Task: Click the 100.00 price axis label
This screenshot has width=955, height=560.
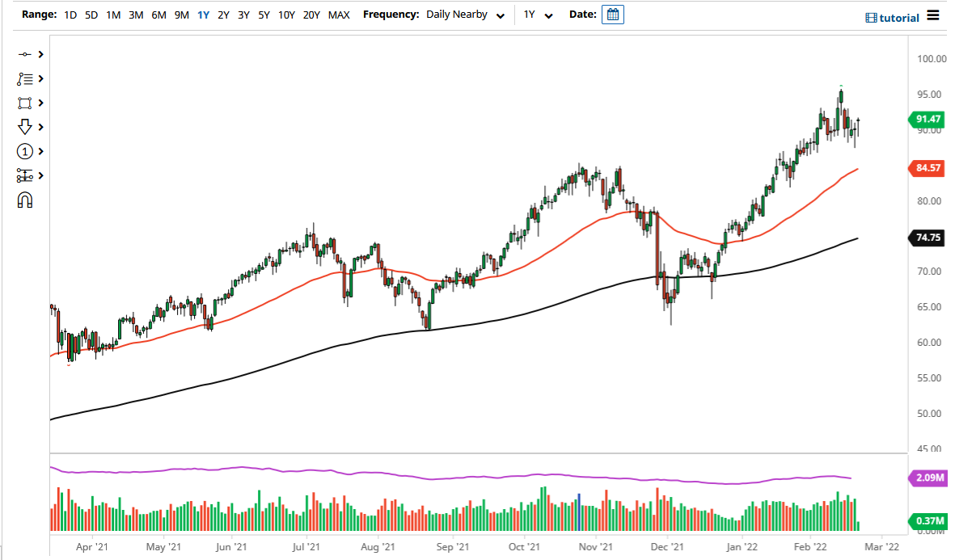Action: [932, 59]
